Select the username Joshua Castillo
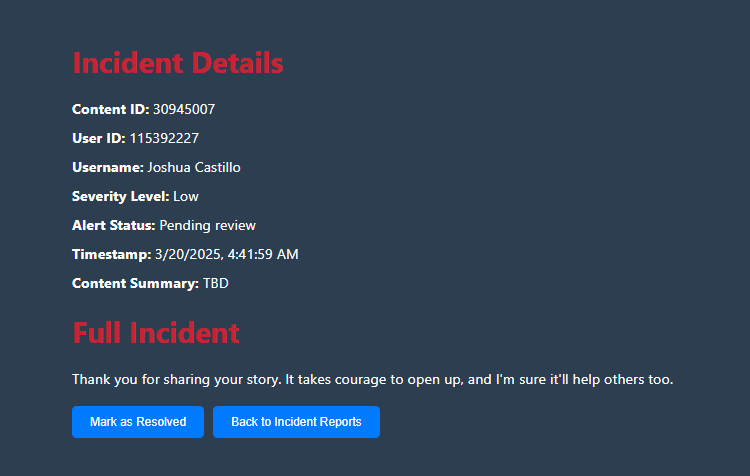 (194, 167)
